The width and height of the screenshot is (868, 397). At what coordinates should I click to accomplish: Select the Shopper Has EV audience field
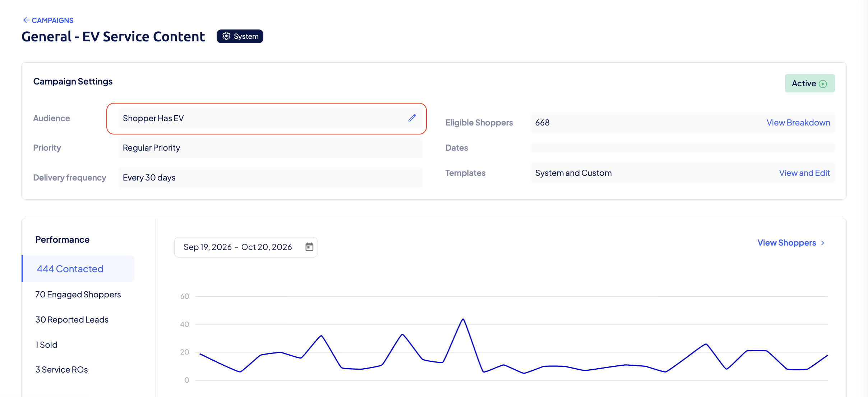click(270, 118)
